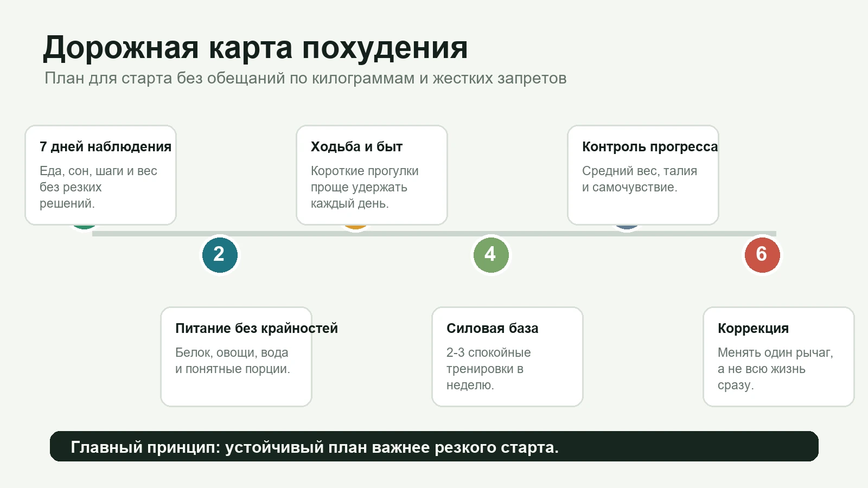
Task: Click the teal timeline marker number 2
Action: (220, 255)
